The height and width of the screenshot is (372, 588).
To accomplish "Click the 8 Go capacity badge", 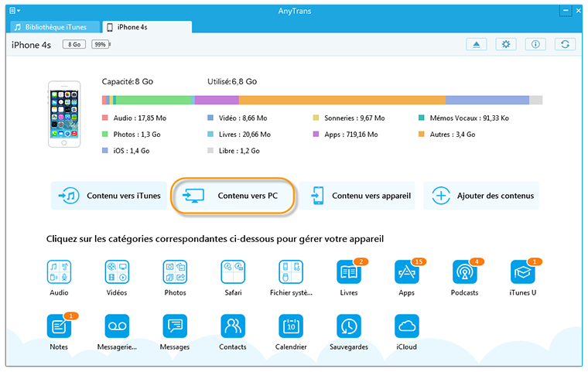I will coord(74,44).
